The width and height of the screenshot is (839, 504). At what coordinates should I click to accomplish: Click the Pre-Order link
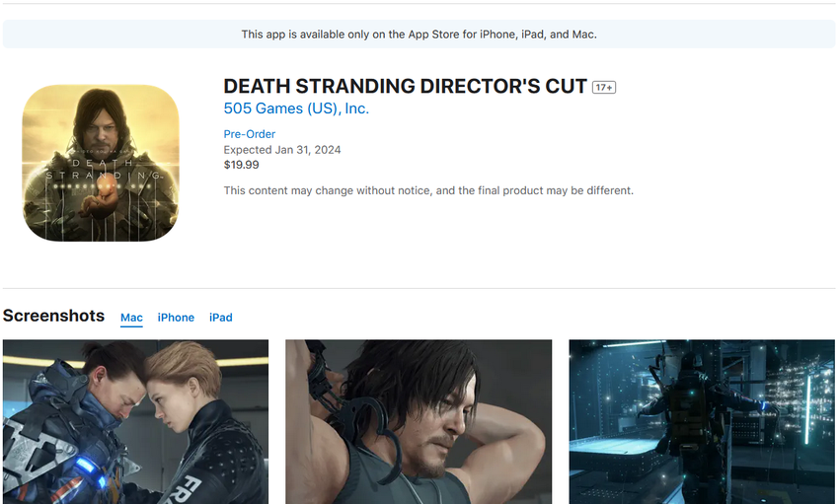click(250, 134)
